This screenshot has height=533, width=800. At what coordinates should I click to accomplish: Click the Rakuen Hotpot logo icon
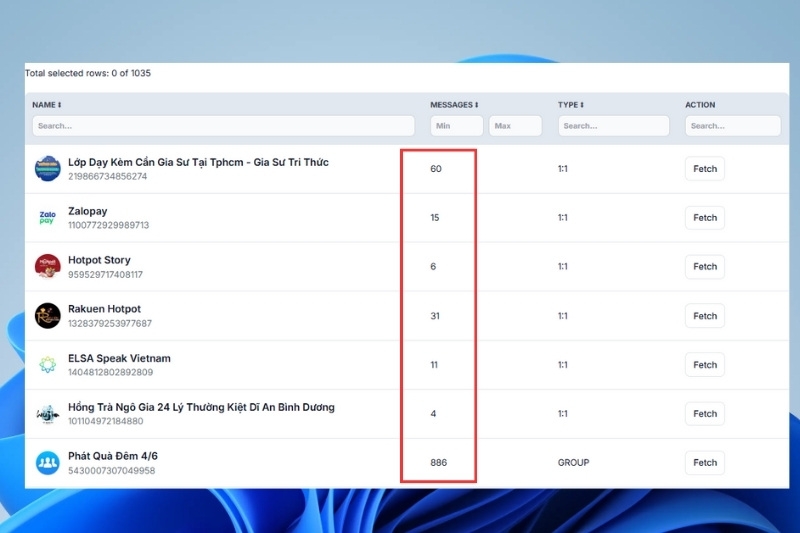(47, 316)
